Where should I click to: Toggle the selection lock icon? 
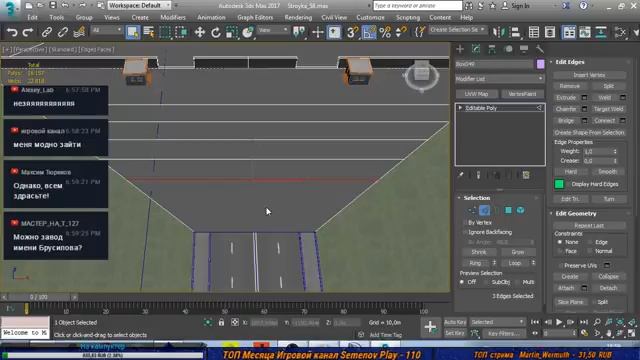[x=221, y=322]
